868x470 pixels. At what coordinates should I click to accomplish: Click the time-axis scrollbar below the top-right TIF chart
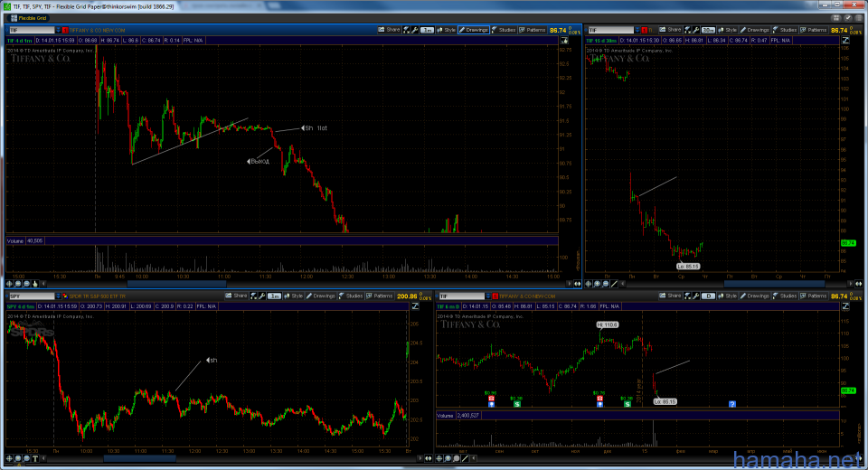[x=774, y=284]
